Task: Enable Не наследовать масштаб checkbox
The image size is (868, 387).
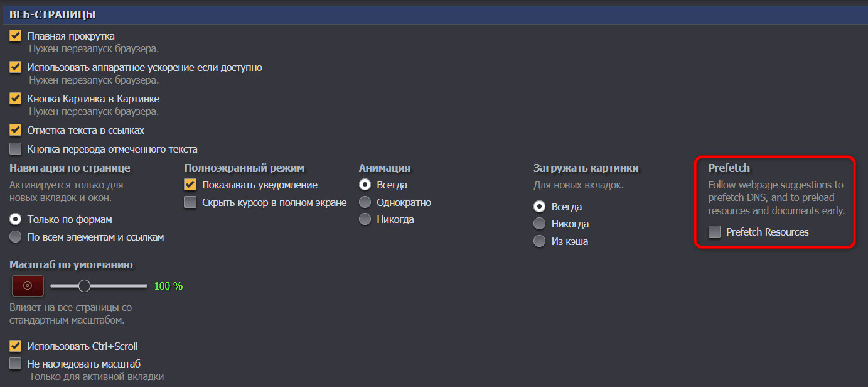Action: (x=16, y=364)
